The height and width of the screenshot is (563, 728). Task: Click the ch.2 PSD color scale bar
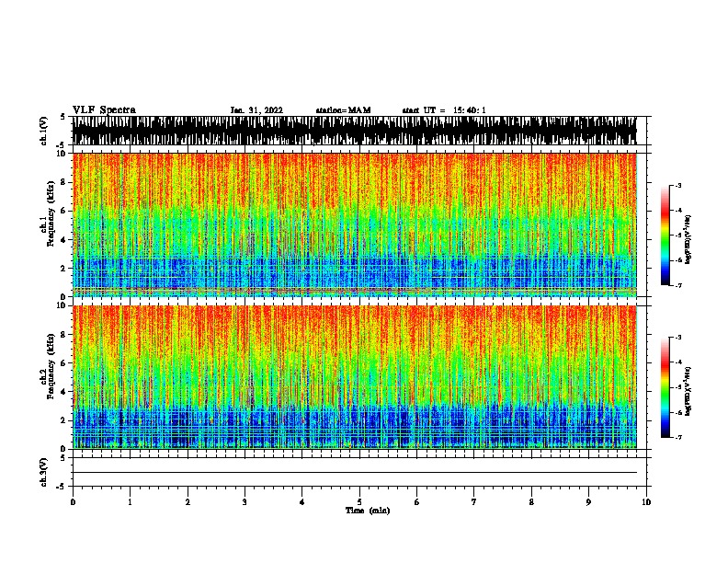click(665, 387)
